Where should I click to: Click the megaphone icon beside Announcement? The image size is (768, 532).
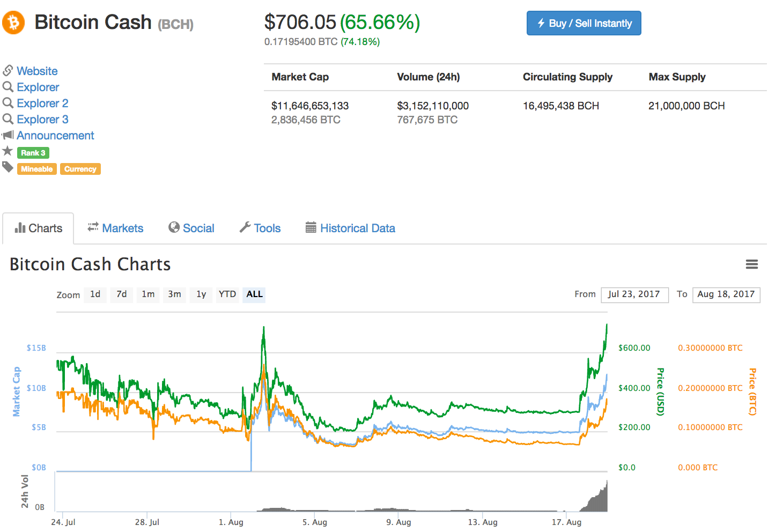8,135
